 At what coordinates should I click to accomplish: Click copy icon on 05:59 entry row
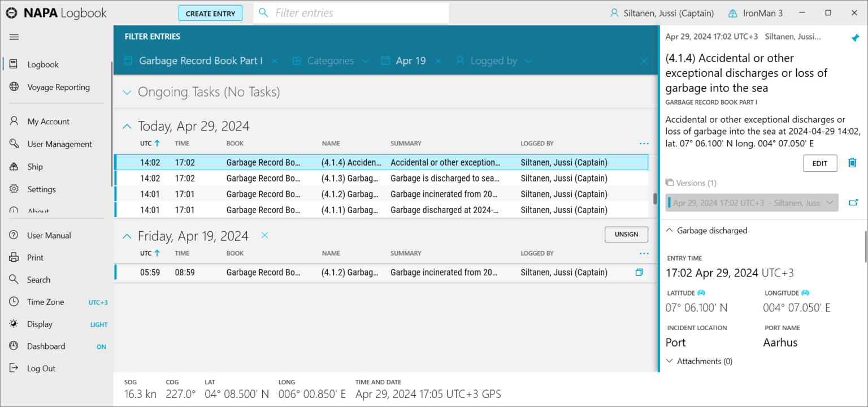(639, 272)
